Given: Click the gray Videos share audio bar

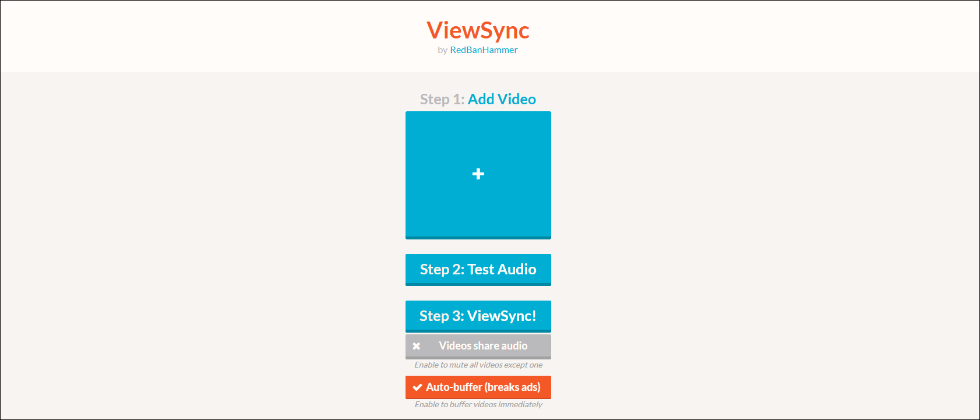Looking at the screenshot, I should click(478, 345).
